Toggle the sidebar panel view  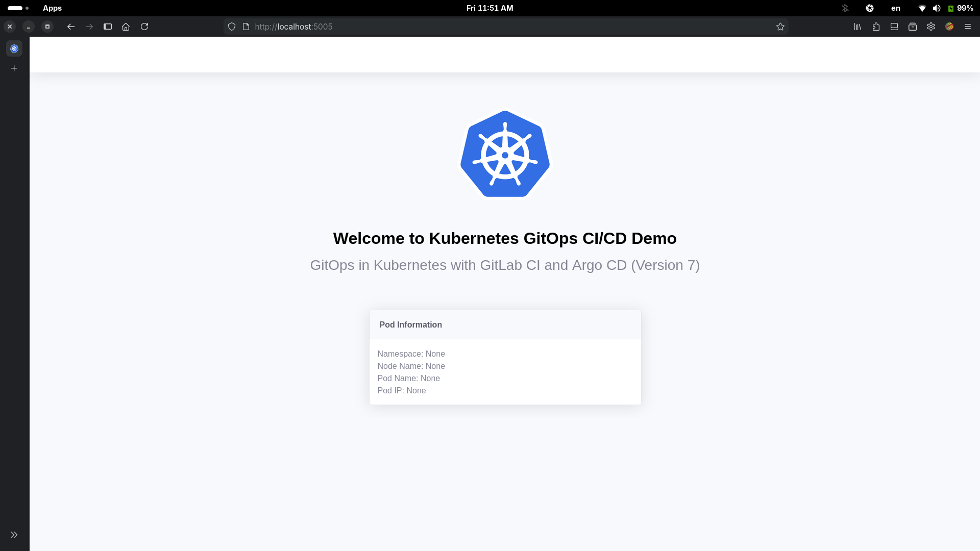(x=107, y=27)
